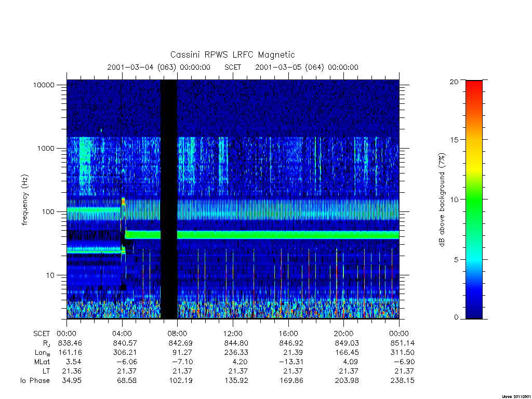Click the title "Cassini RPWS LRFC Magnetic"

(232, 55)
